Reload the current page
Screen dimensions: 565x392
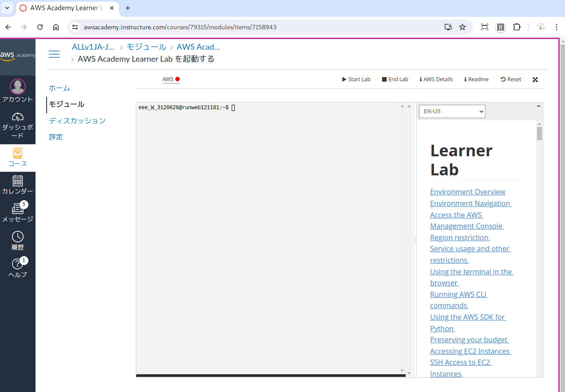pos(40,27)
